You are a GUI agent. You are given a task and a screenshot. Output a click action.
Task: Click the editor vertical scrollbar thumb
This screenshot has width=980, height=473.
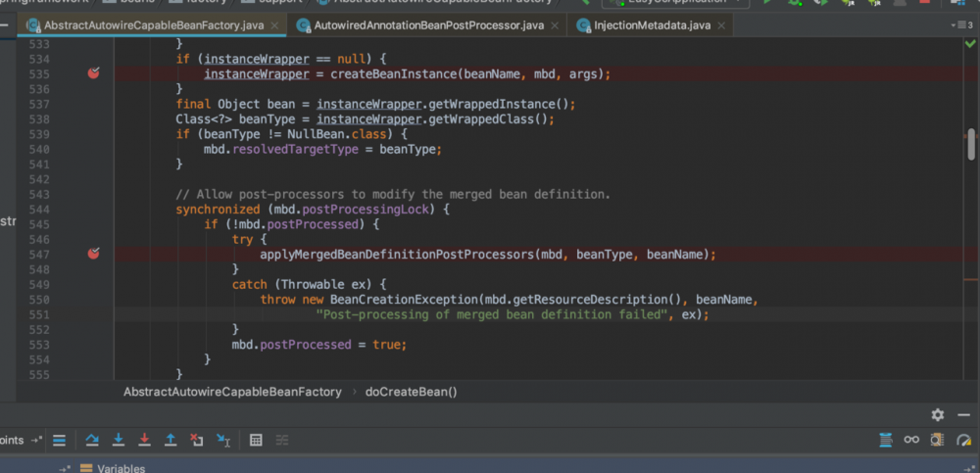click(971, 143)
